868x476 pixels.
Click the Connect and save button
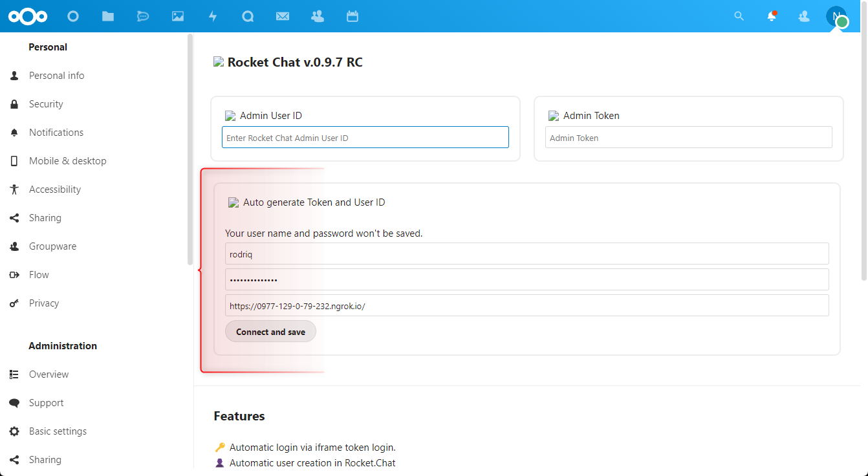[270, 332]
